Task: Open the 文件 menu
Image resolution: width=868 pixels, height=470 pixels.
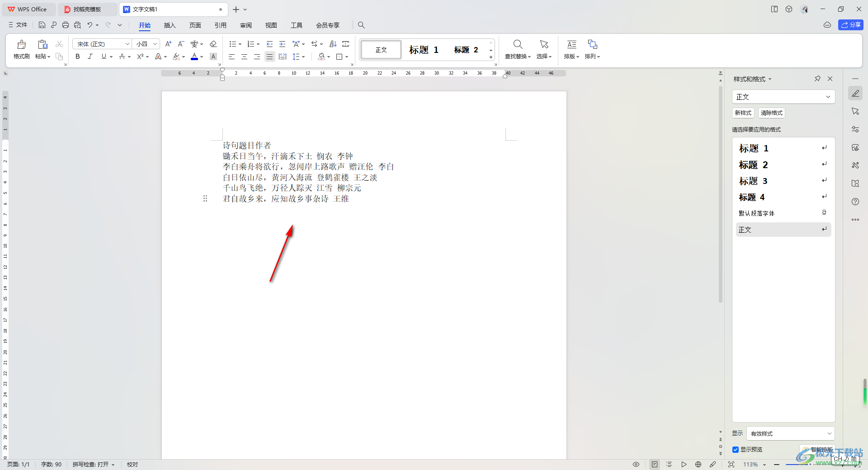Action: tap(18, 25)
